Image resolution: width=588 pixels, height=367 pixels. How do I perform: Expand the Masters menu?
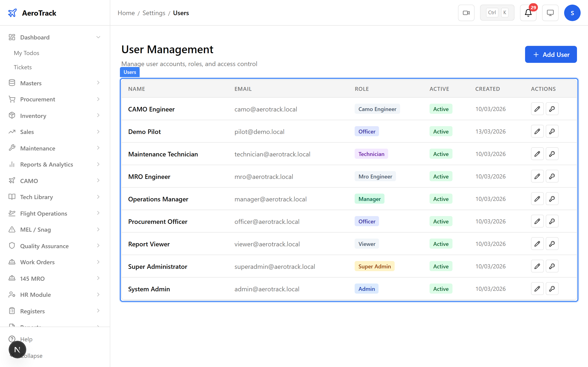pyautogui.click(x=31, y=83)
